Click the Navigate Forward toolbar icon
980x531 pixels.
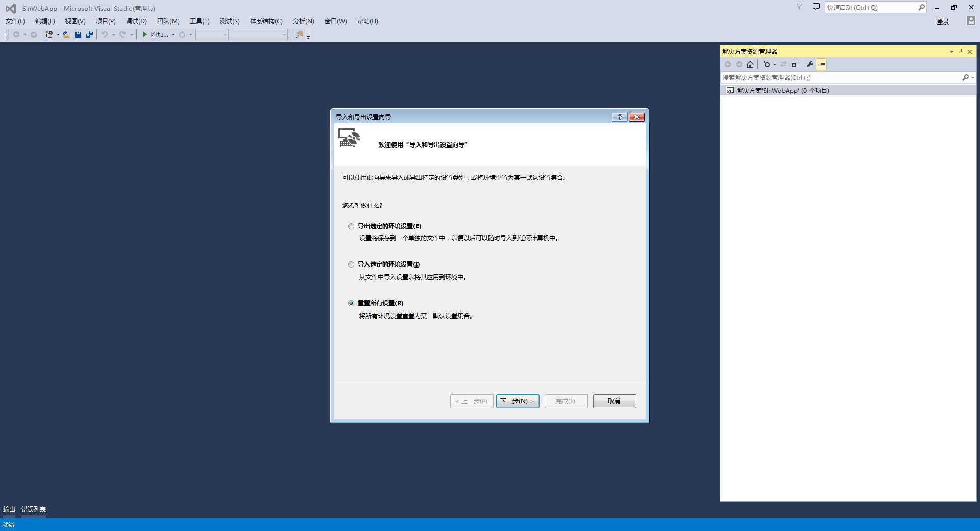[x=34, y=34]
